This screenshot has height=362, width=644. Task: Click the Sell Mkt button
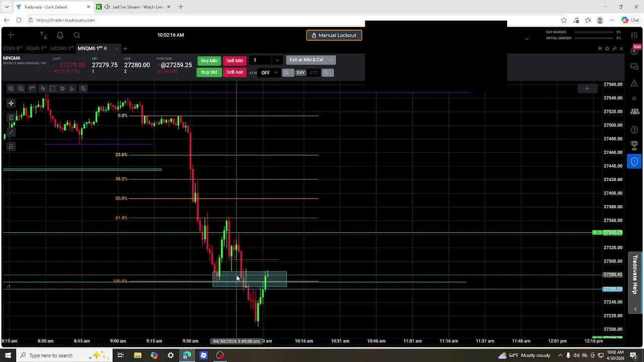[x=234, y=61]
